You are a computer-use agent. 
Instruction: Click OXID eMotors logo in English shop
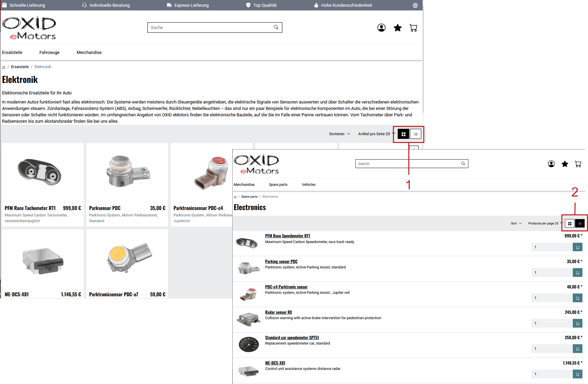point(256,164)
